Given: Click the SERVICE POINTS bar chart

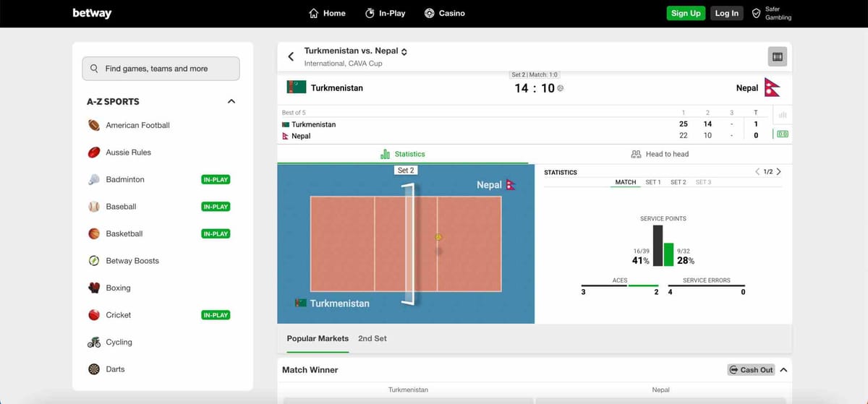Looking at the screenshot, I should pos(663,246).
